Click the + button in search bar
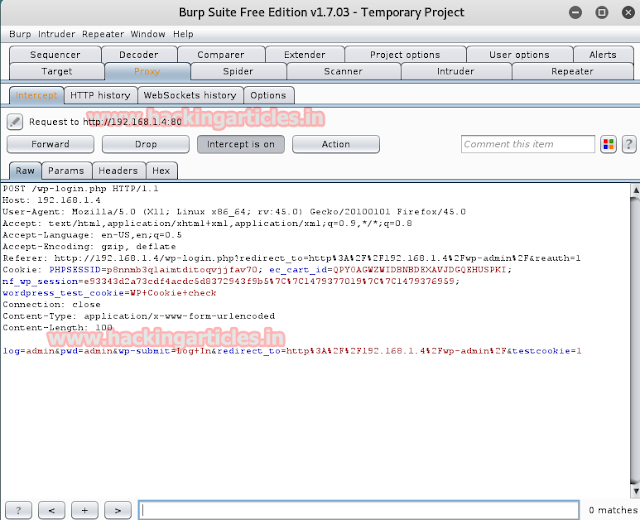 [x=84, y=510]
